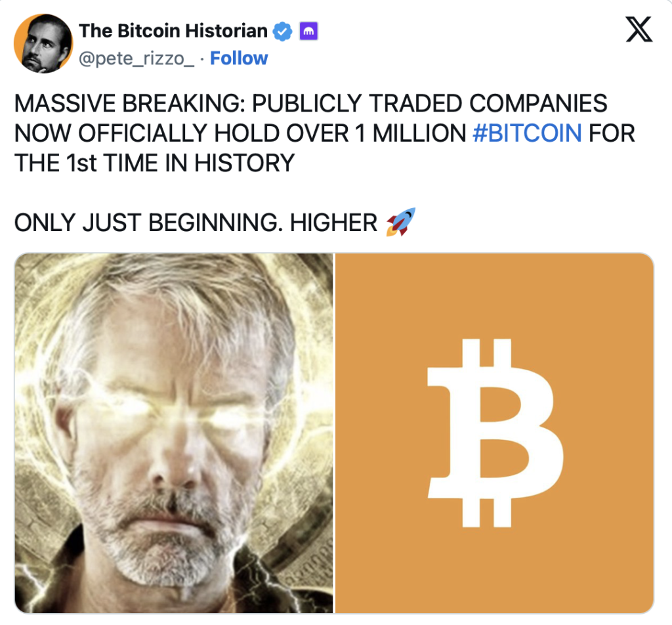The image size is (672, 625).
Task: Click the 1 MILLION text in the tweet
Action: point(411,133)
